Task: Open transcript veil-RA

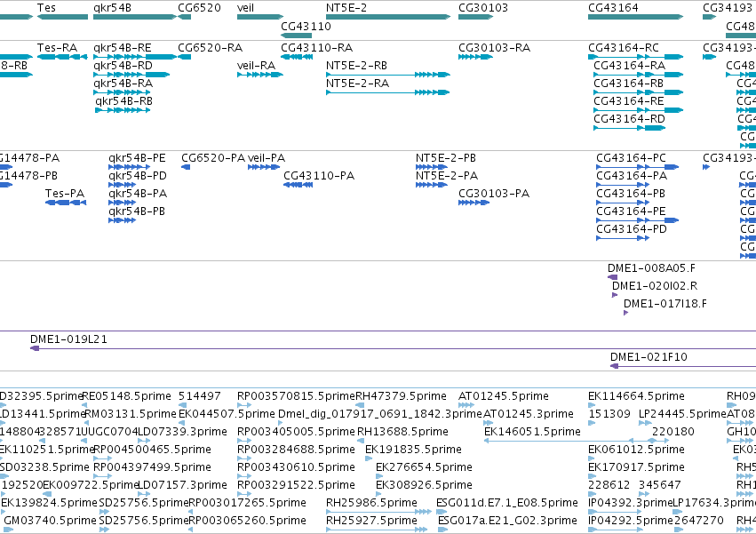Action: [260, 75]
